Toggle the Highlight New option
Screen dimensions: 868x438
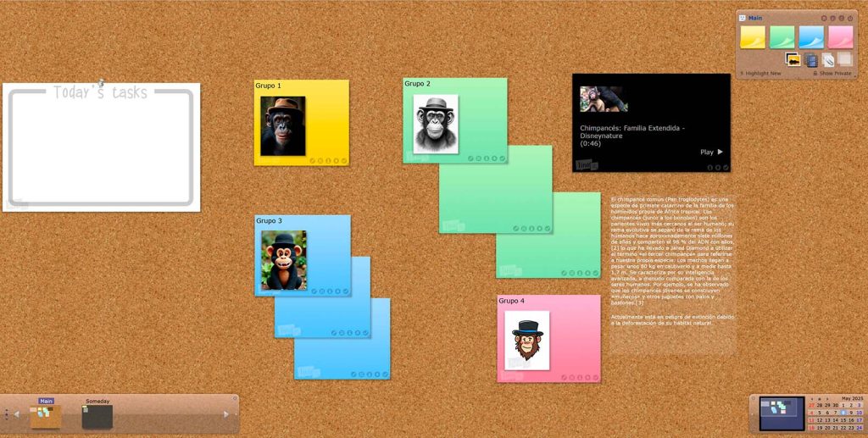pos(760,74)
